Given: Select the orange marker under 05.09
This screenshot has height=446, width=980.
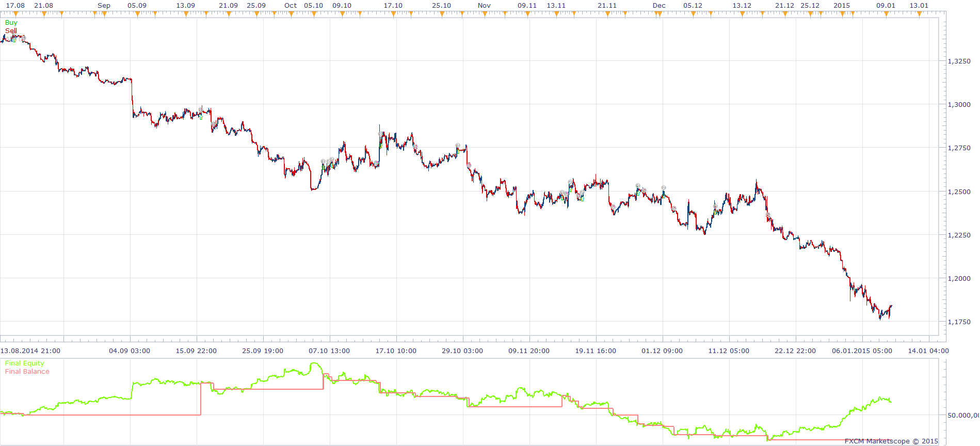Looking at the screenshot, I should [137, 14].
